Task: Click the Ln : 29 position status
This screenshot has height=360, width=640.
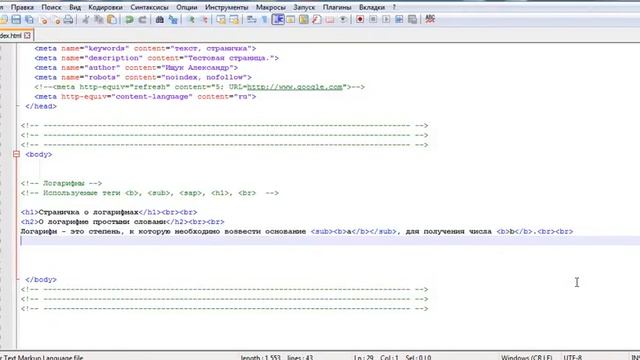Action: [x=364, y=357]
